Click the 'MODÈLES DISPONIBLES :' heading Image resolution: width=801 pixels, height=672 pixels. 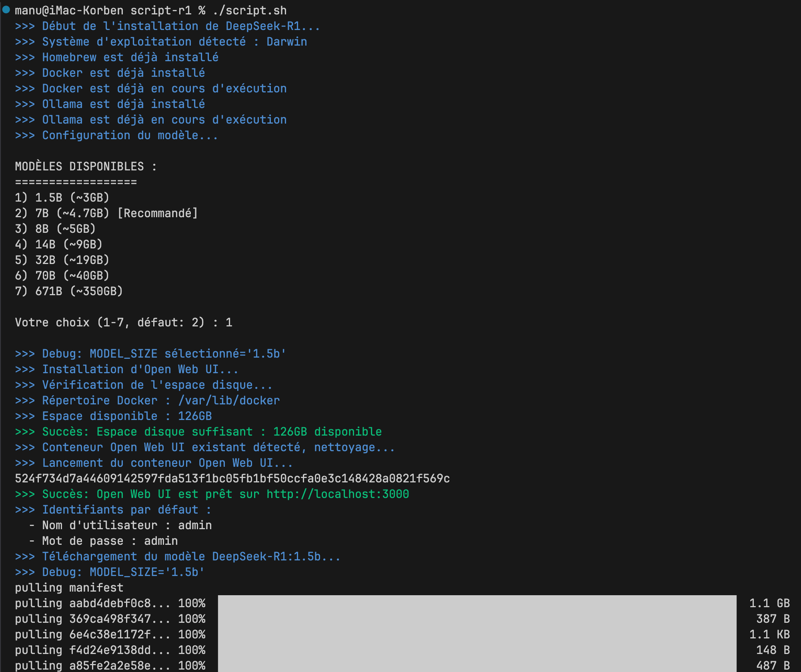(x=86, y=166)
